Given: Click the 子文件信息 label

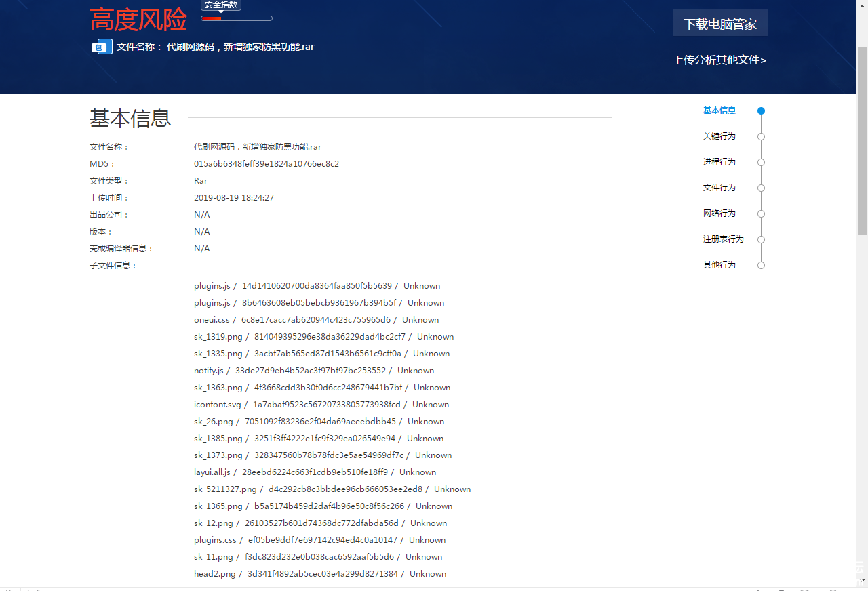Looking at the screenshot, I should pos(113,266).
